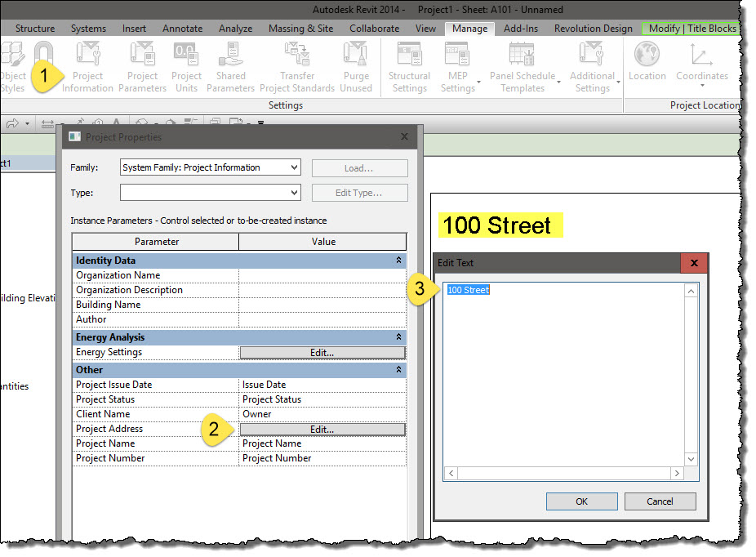The width and height of the screenshot is (756, 557).
Task: Click the Edit Text scroll right arrow
Action: click(x=677, y=473)
